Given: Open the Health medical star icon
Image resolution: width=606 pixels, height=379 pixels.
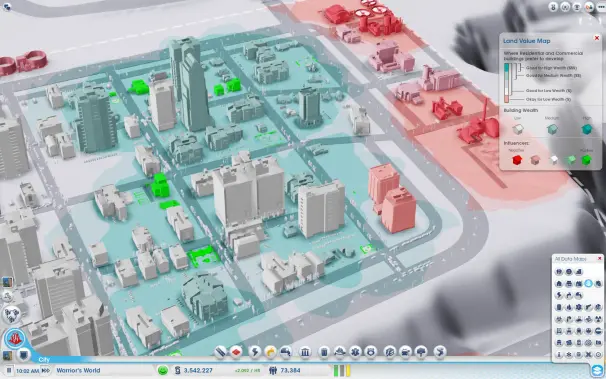Looking at the screenshot, I should coord(355,352).
